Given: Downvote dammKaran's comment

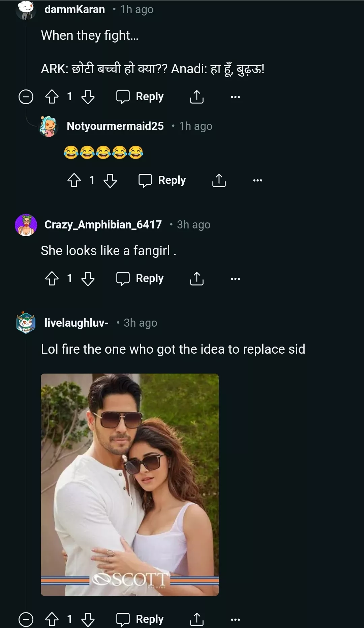Looking at the screenshot, I should [x=88, y=97].
